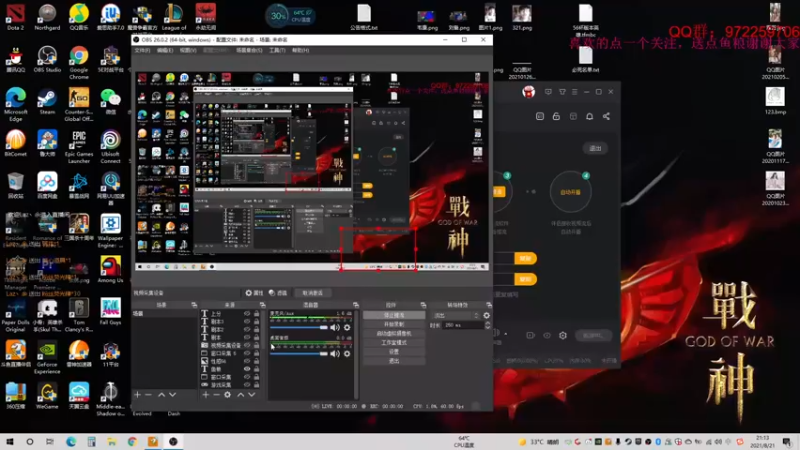Open Steam desktop shortcut
The width and height of the screenshot is (800, 450).
click(47, 102)
